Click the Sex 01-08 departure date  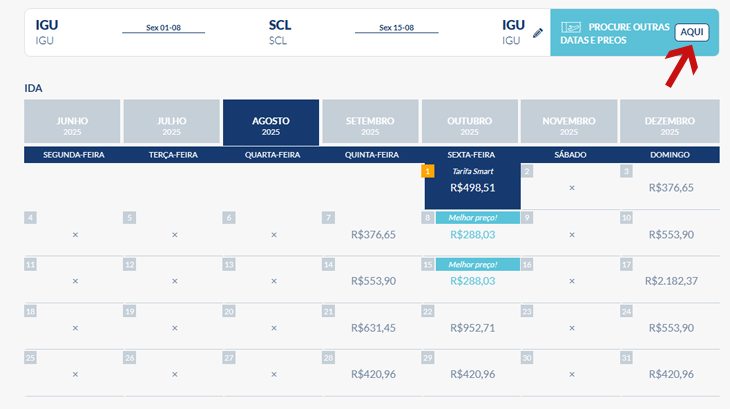163,27
